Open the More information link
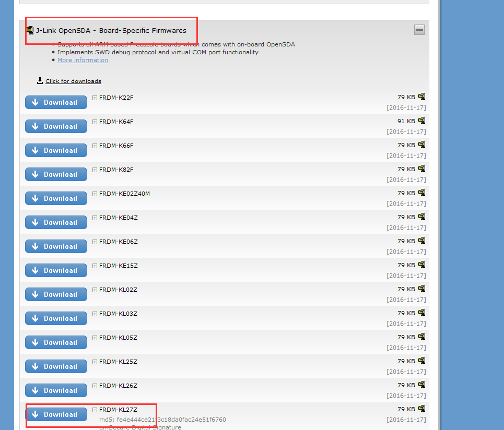Viewport: 504px width, 430px height. pyautogui.click(x=83, y=60)
